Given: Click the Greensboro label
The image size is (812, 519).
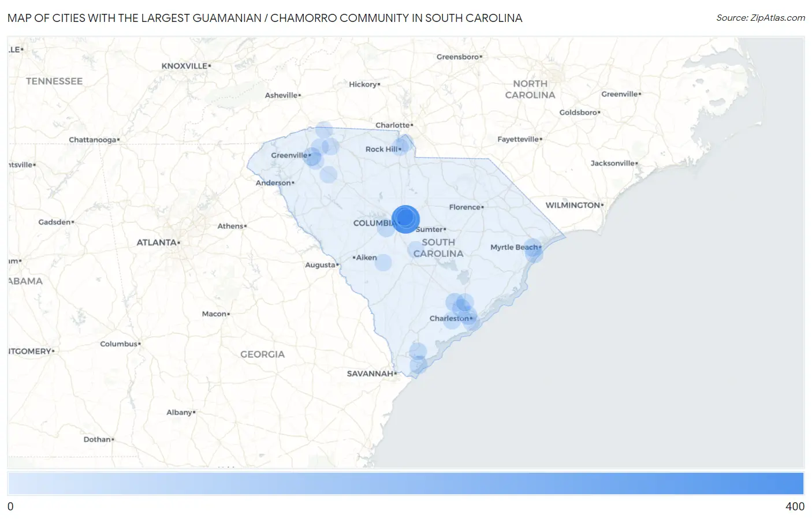Looking at the screenshot, I should click(458, 57).
